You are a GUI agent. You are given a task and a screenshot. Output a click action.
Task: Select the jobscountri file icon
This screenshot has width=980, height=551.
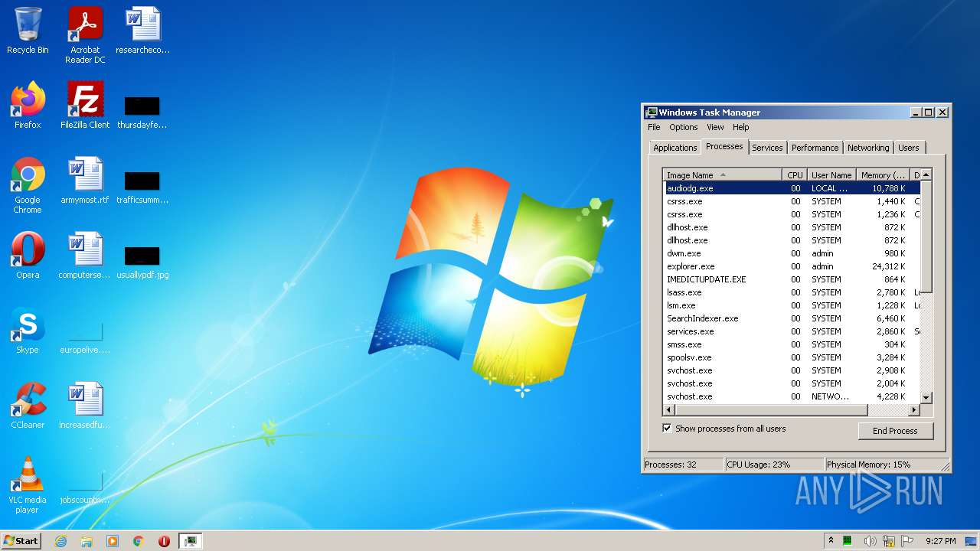pos(85,487)
